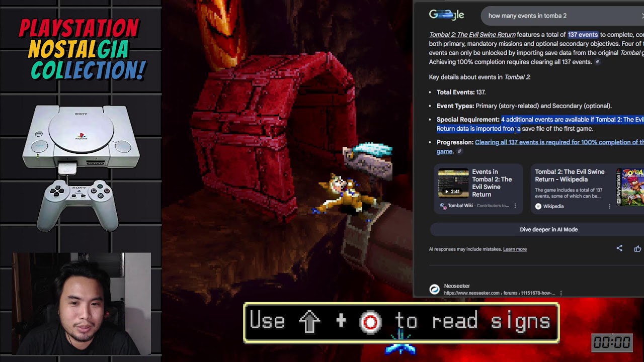Click the 'Special Requirement:' label
644x362 pixels.
click(468, 119)
